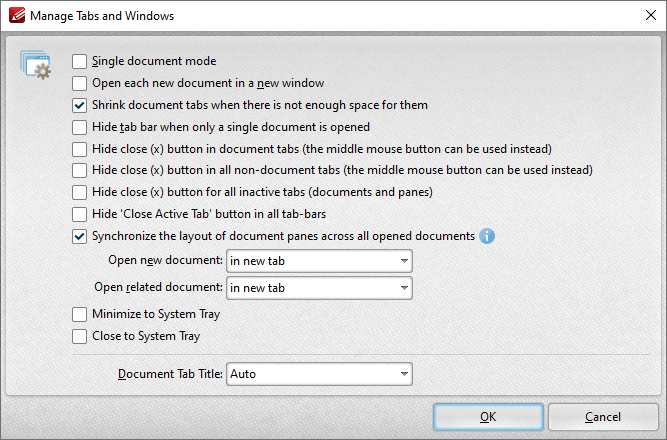The height and width of the screenshot is (440, 667).
Task: Enable Hide 'Close Active Tab' button option
Action: pos(79,214)
